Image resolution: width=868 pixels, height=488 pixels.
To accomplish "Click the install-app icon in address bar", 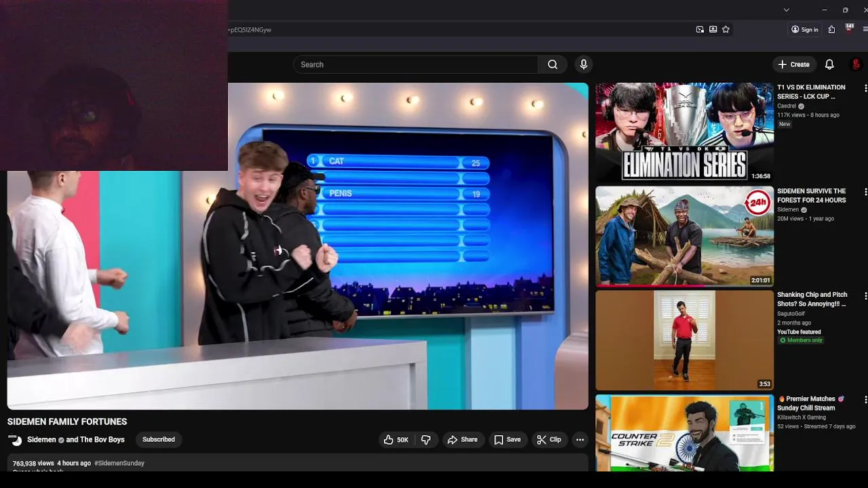I will coord(713,29).
